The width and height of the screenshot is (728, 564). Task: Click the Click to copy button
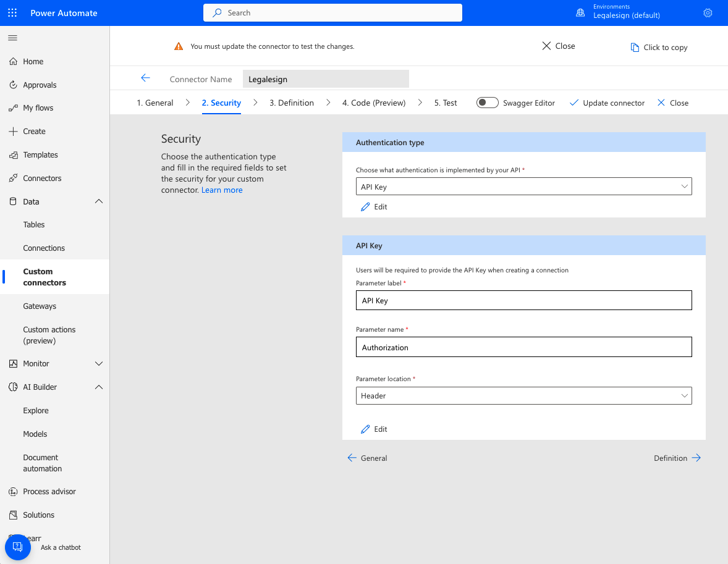pyautogui.click(x=659, y=48)
